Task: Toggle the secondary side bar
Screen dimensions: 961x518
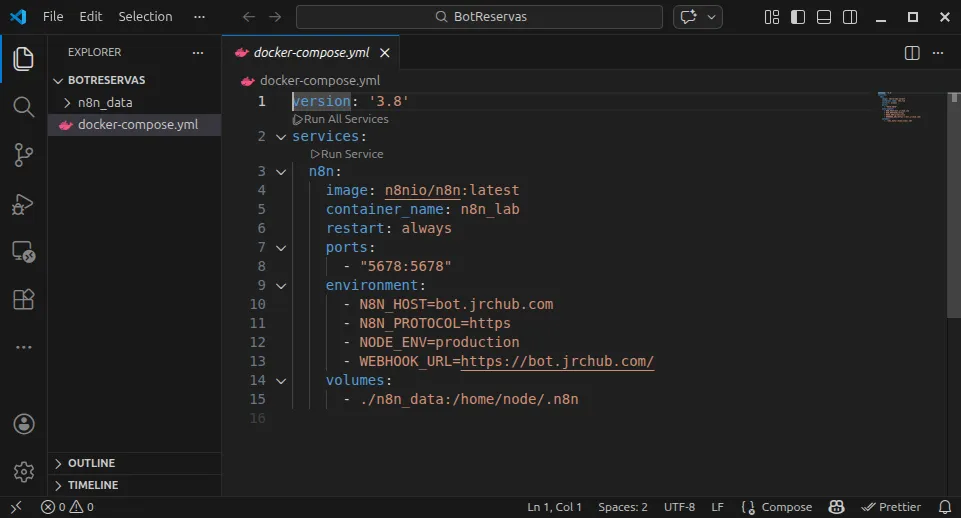Action: pyautogui.click(x=850, y=17)
